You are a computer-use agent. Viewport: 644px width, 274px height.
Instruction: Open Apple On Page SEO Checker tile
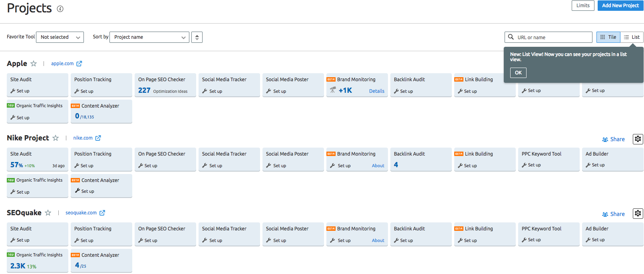pos(165,85)
